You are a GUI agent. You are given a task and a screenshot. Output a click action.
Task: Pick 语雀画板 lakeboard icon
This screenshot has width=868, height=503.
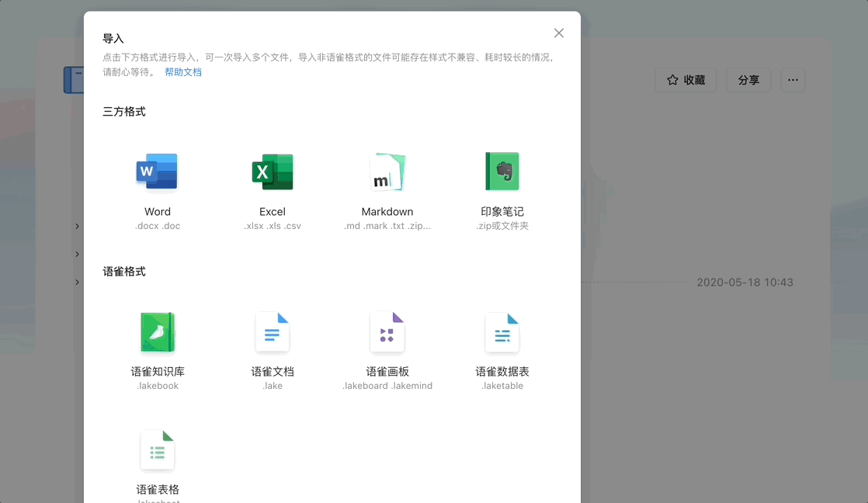point(387,332)
